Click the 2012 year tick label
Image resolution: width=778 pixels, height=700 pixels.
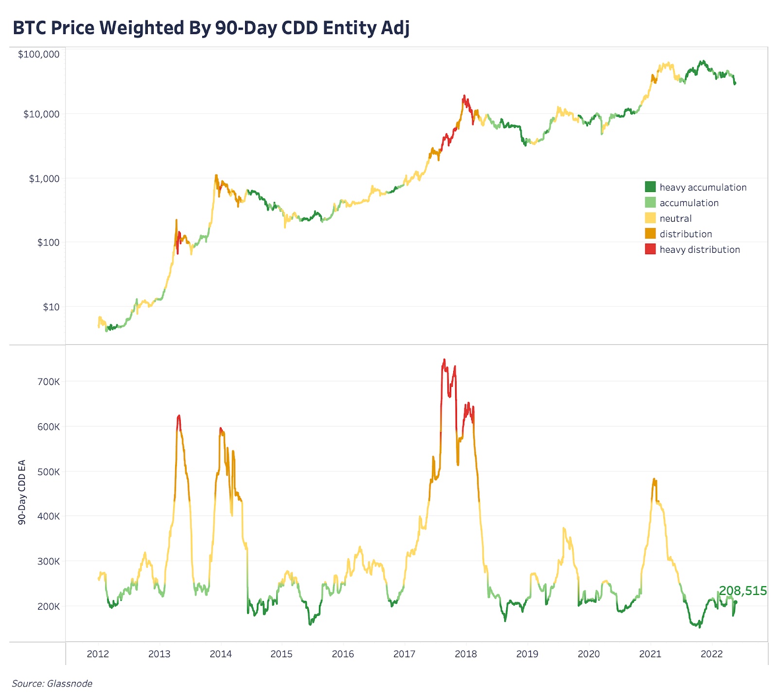pyautogui.click(x=98, y=654)
